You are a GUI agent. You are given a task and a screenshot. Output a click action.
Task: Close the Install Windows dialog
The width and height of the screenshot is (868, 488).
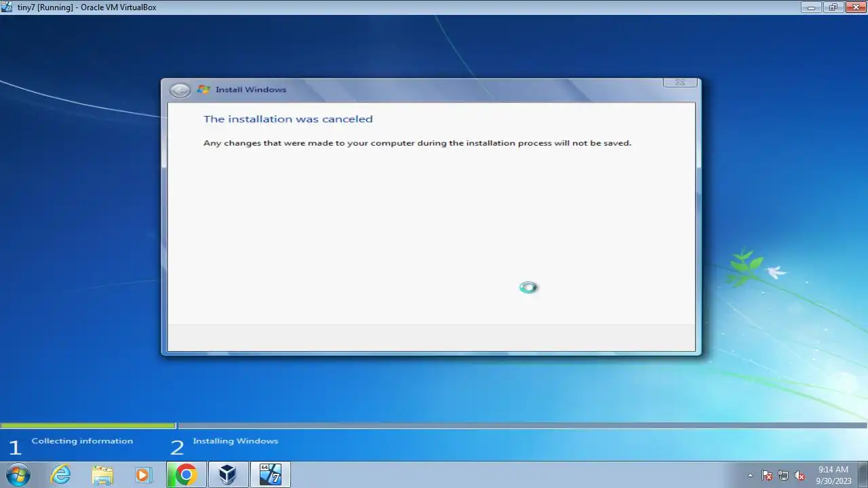[679, 83]
